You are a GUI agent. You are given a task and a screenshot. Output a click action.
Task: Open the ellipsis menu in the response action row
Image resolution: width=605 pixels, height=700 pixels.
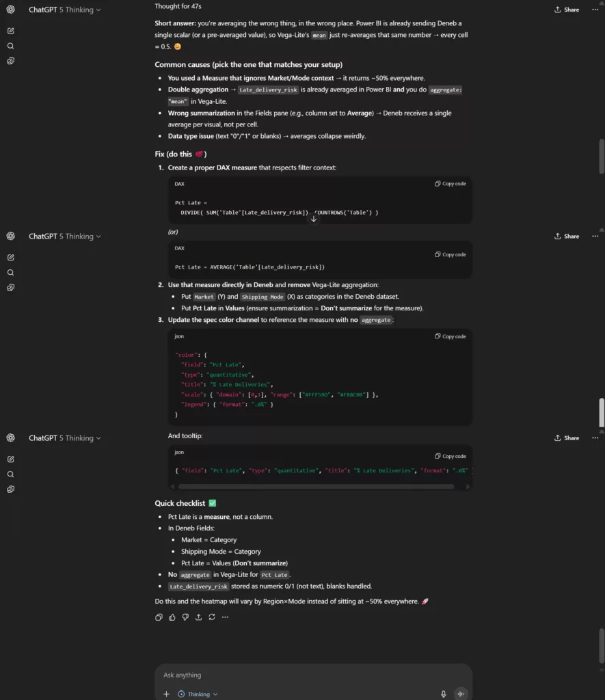[225, 617]
